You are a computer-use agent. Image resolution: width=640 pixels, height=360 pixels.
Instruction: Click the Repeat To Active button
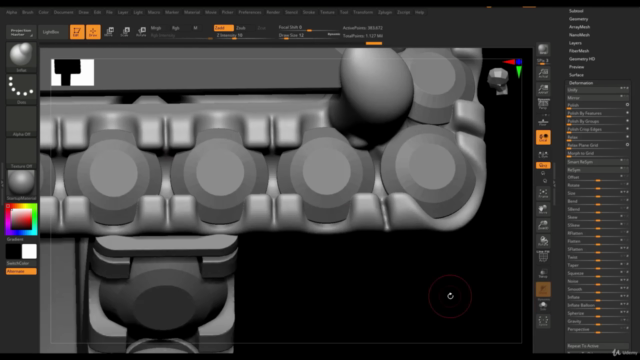coord(597,346)
